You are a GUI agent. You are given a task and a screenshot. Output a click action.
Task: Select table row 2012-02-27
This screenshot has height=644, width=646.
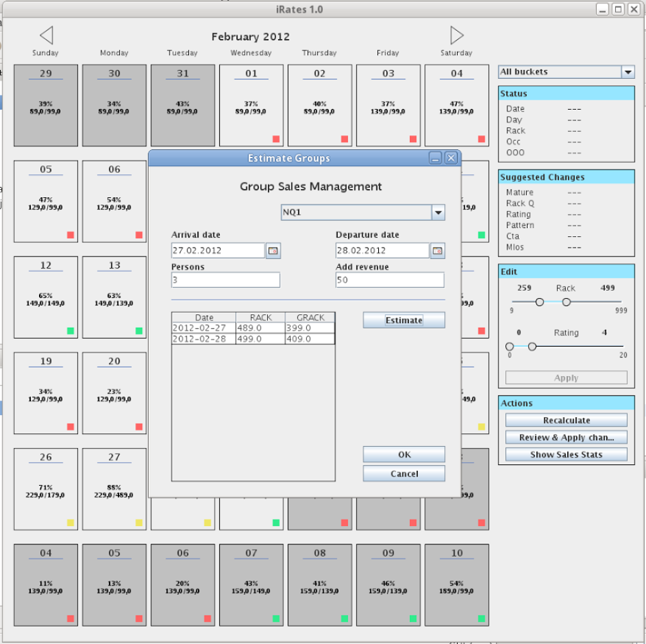click(254, 328)
